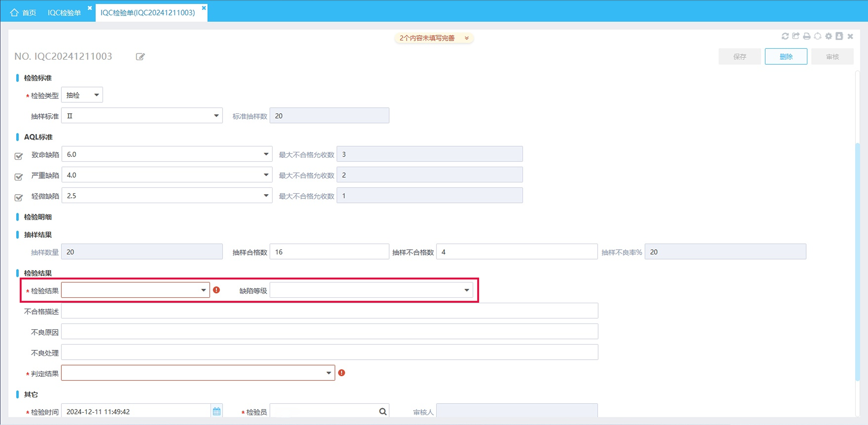Screen dimensions: 868x425
Task: Click the 抽样合格数 input field showing 16
Action: 329,252
